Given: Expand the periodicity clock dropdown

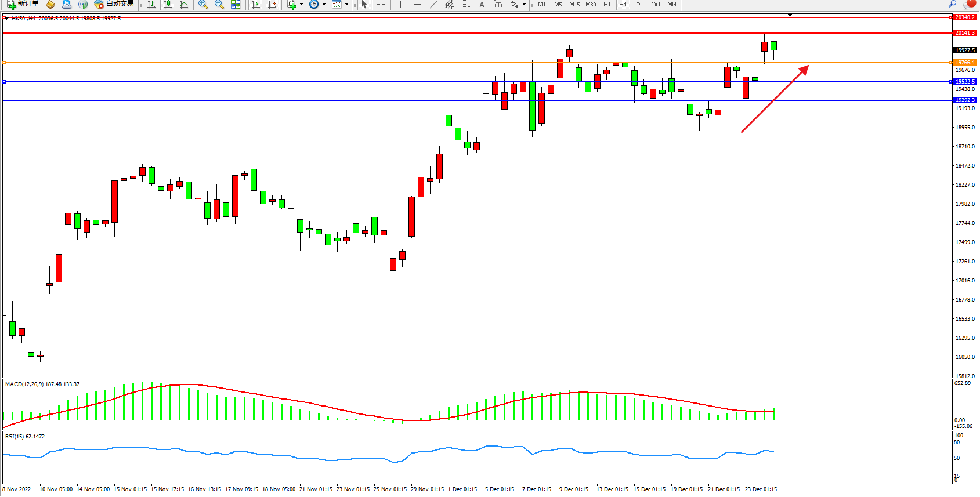Looking at the screenshot, I should [x=324, y=5].
